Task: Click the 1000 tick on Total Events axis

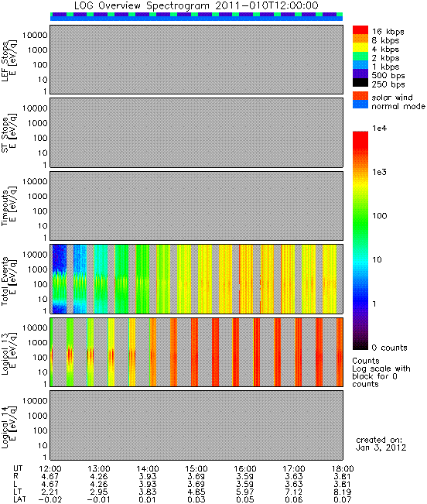Action: (x=37, y=269)
